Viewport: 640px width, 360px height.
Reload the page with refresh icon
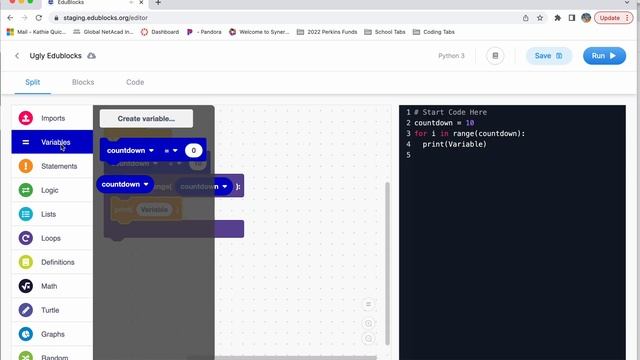pyautogui.click(x=39, y=18)
